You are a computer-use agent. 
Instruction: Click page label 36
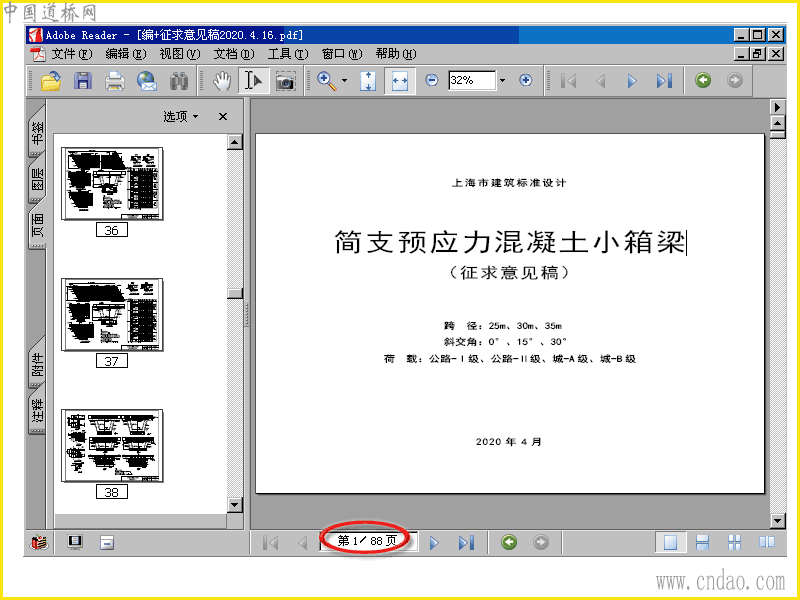coord(112,230)
